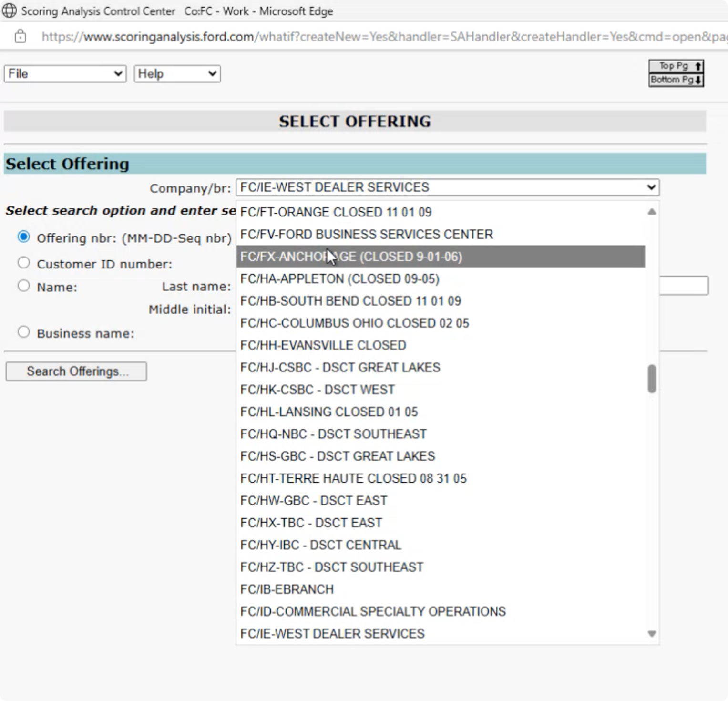The height and width of the screenshot is (701, 728).
Task: Select the Name radio button
Action: [x=23, y=286]
